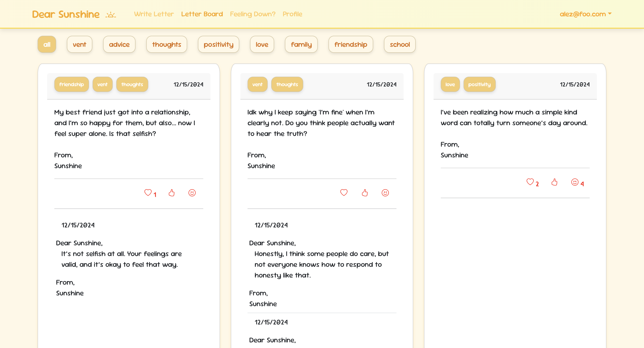Click positivity tag on kind word letter
Viewport: 644px width, 348px height.
(479, 85)
